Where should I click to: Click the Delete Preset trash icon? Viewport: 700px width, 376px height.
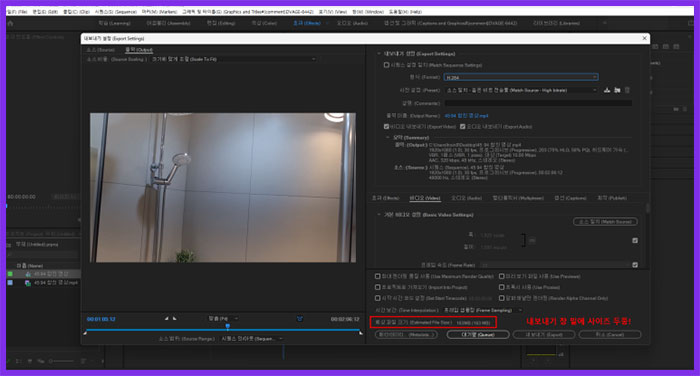[x=627, y=90]
